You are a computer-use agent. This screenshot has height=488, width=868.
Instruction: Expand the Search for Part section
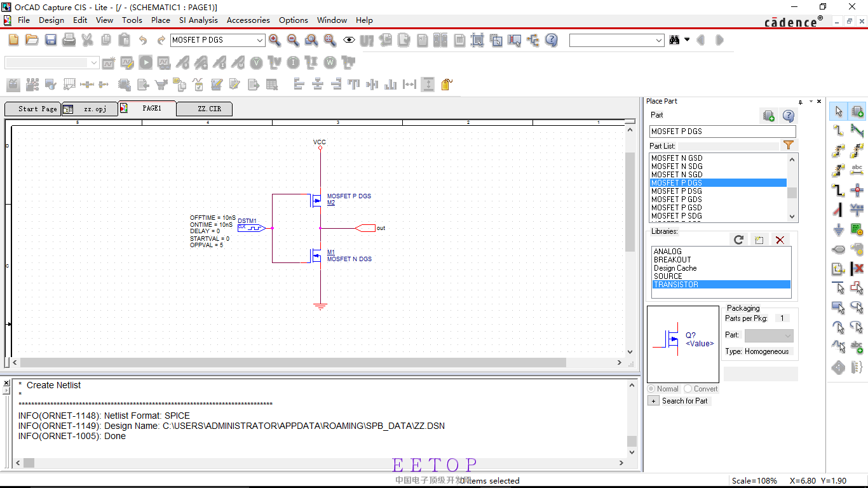click(x=653, y=401)
